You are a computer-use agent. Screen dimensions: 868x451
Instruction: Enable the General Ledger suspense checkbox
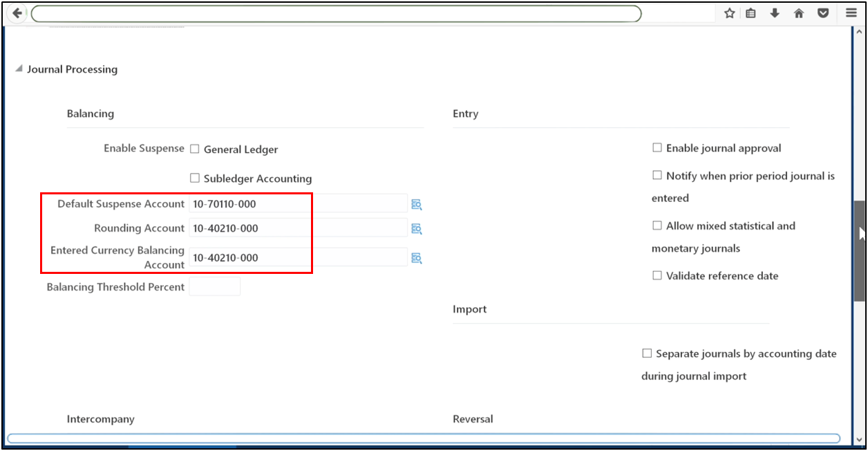194,148
